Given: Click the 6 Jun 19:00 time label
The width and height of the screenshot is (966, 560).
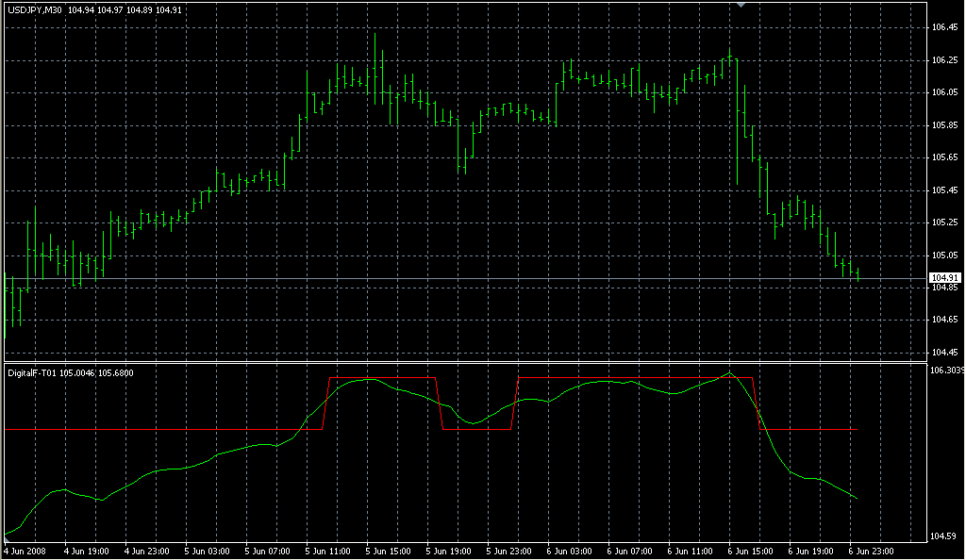Looking at the screenshot, I should [x=810, y=552].
